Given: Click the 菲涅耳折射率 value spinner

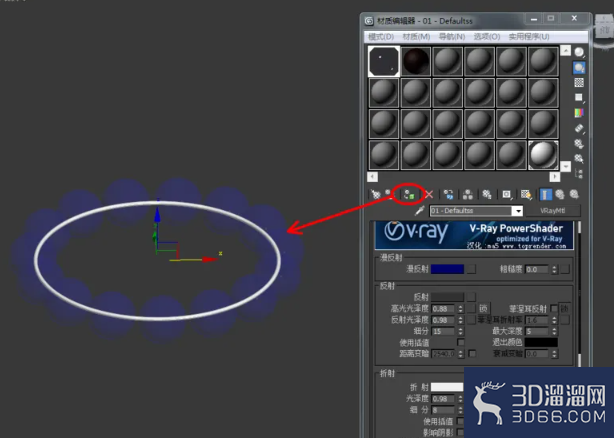Looking at the screenshot, I should point(554,320).
